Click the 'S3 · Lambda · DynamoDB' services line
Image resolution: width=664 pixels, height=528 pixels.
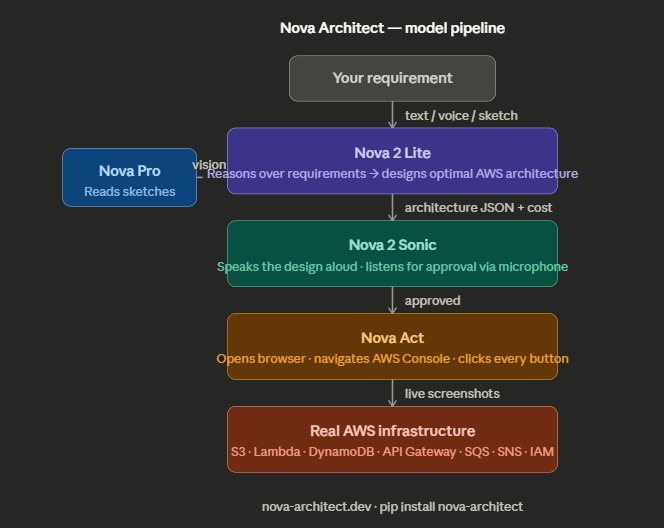click(392, 452)
